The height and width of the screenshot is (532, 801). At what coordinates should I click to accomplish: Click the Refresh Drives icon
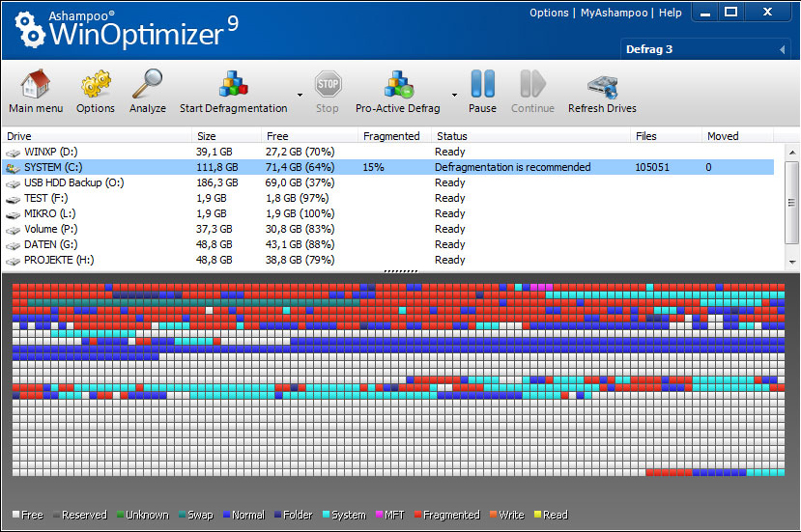tap(602, 85)
